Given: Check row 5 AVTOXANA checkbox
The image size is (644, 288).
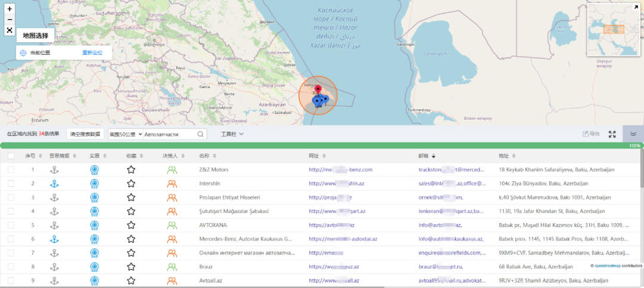Looking at the screenshot, I should (11, 225).
